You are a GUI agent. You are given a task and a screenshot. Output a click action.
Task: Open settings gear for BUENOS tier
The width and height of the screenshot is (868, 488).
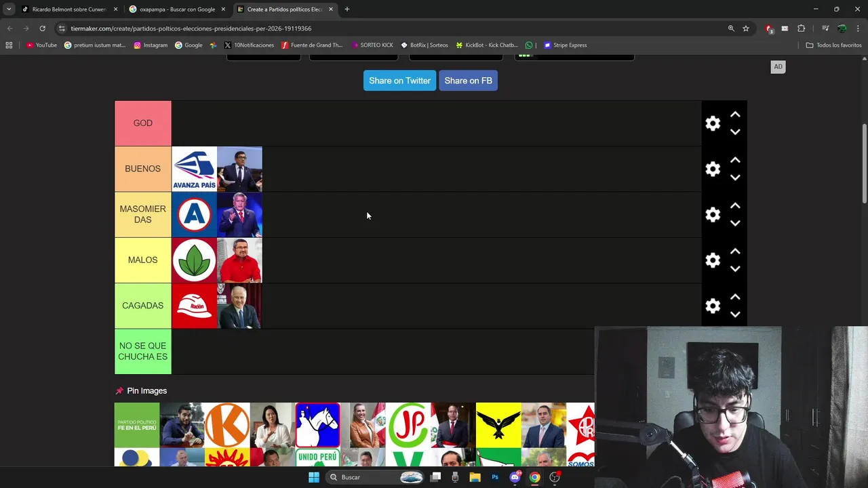713,169
